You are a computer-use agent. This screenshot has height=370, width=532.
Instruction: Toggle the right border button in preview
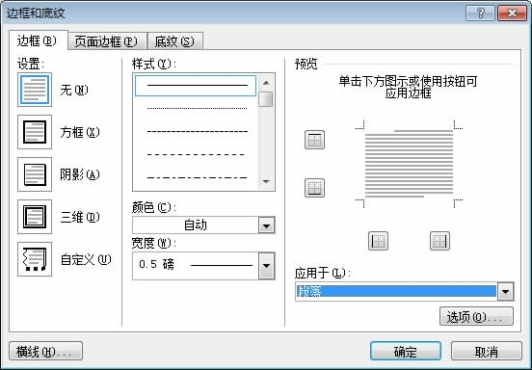pos(440,241)
